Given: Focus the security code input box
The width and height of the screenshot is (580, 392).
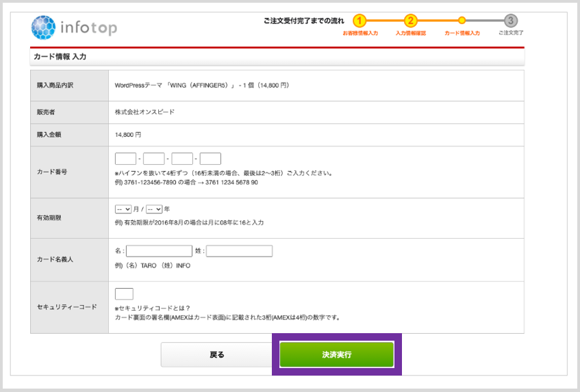Looking at the screenshot, I should pos(125,293).
